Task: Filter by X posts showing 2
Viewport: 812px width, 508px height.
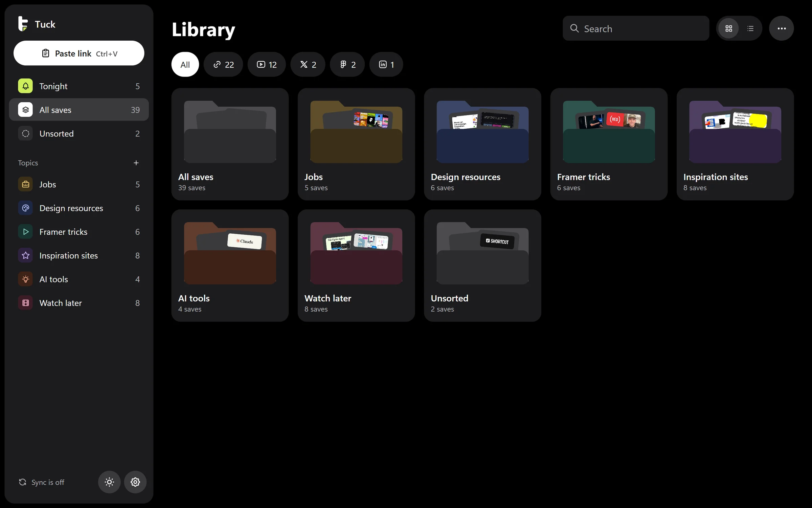Action: 308,64
